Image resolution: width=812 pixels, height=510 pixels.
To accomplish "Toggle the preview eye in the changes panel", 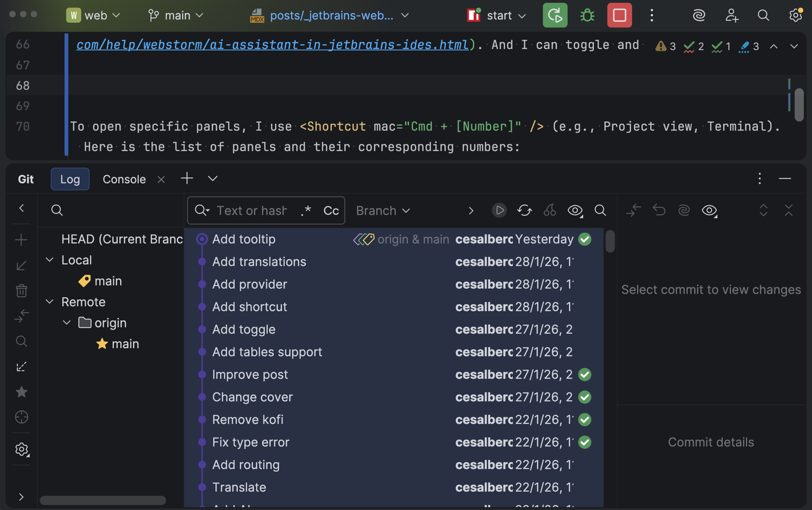I will 709,211.
